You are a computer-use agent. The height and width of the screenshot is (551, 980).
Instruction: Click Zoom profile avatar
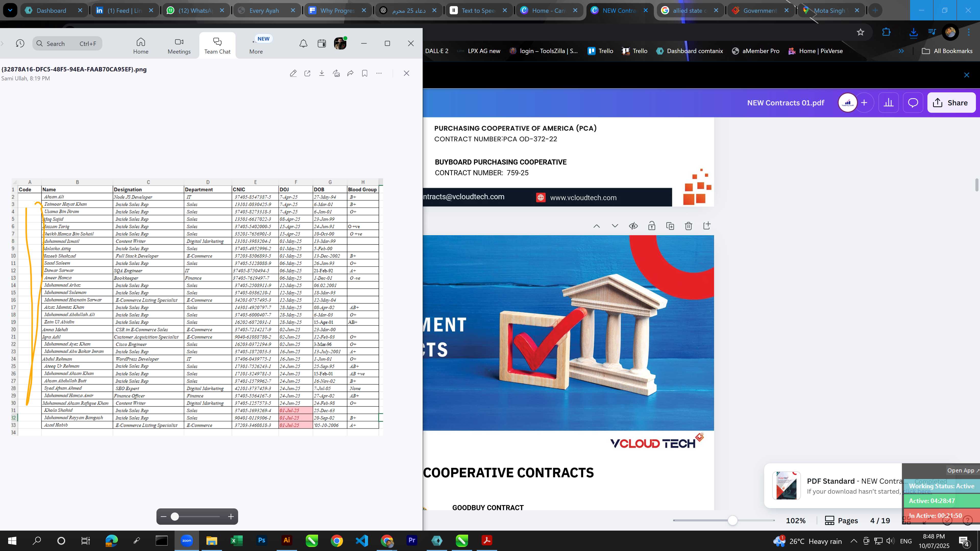click(340, 43)
